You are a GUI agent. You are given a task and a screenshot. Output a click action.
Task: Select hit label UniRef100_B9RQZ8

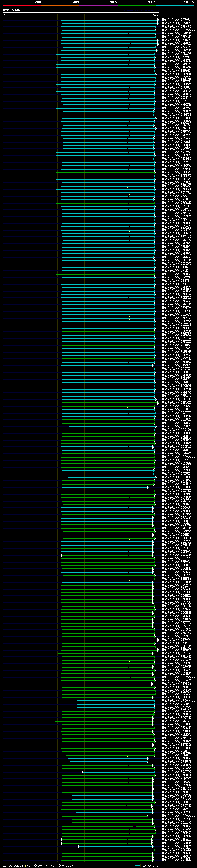177,43
